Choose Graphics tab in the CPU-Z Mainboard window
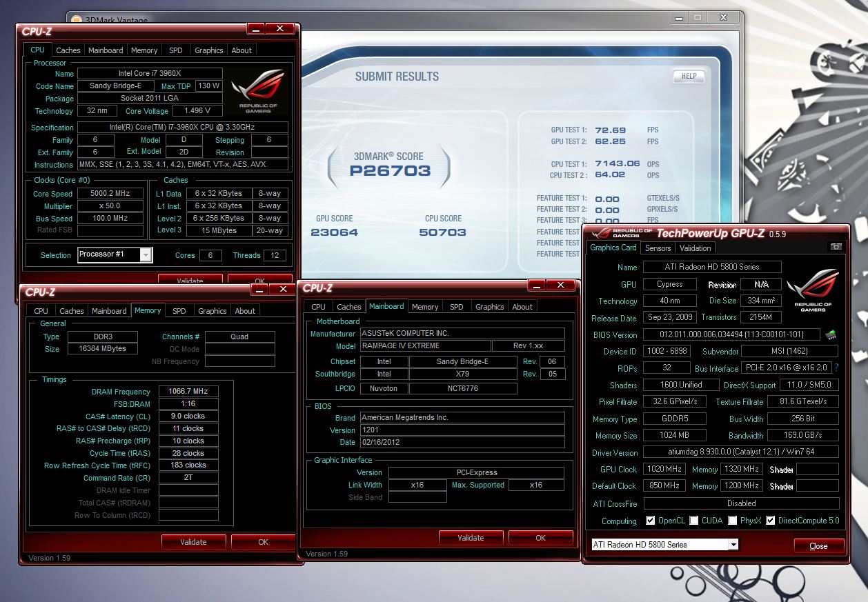 coord(490,307)
